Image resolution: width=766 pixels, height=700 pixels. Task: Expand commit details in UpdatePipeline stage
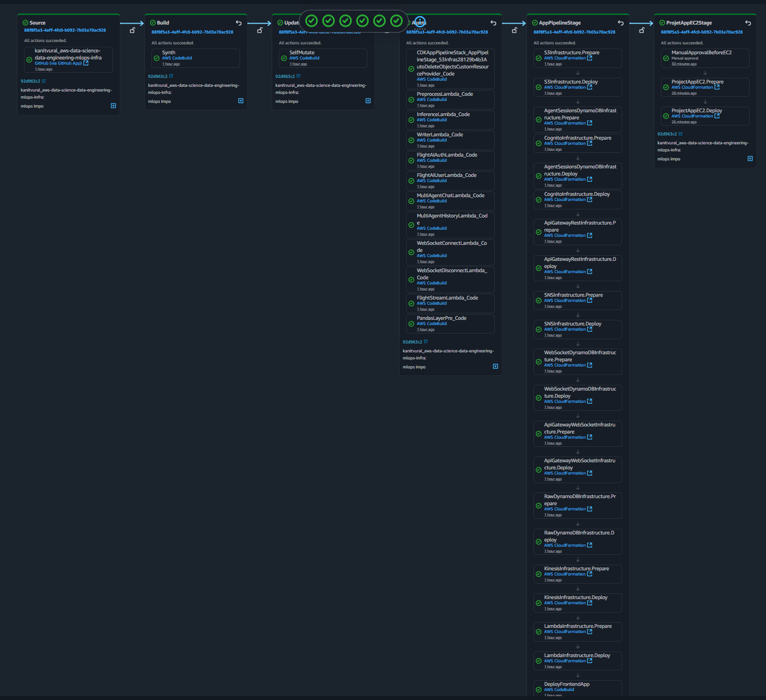(368, 101)
